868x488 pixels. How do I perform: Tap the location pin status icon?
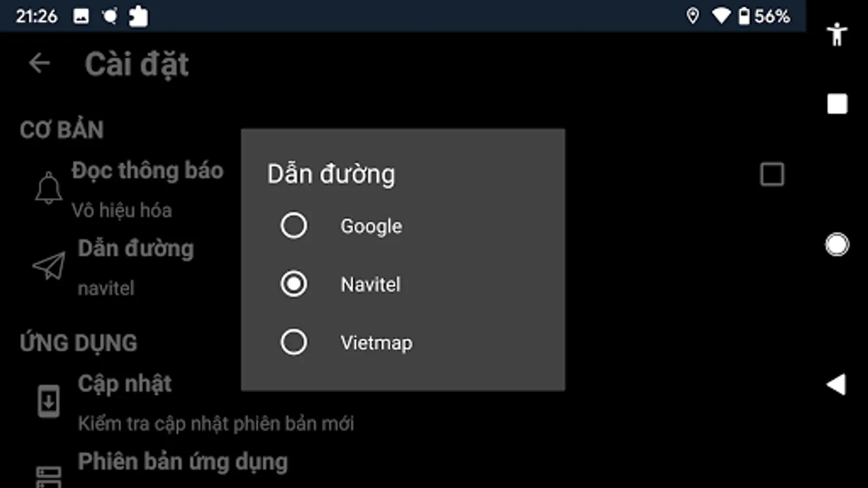(x=692, y=16)
